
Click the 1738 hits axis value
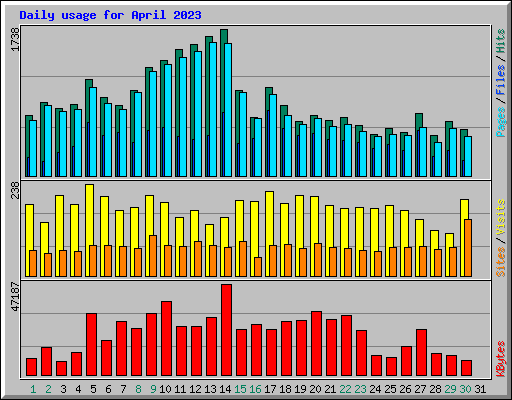coord(15,39)
